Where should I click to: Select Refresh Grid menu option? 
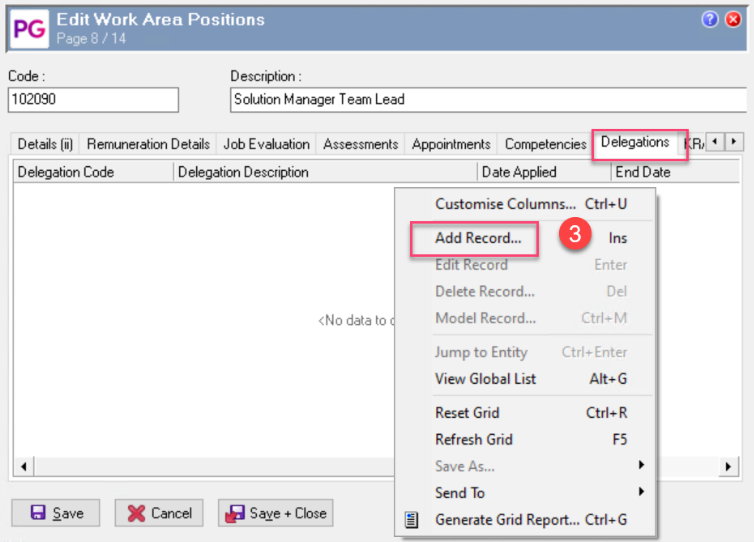pyautogui.click(x=473, y=439)
